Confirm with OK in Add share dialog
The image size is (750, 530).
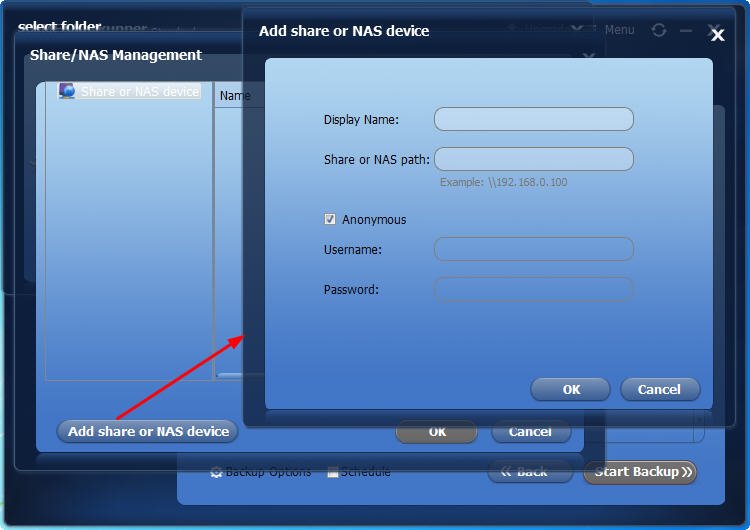click(571, 389)
